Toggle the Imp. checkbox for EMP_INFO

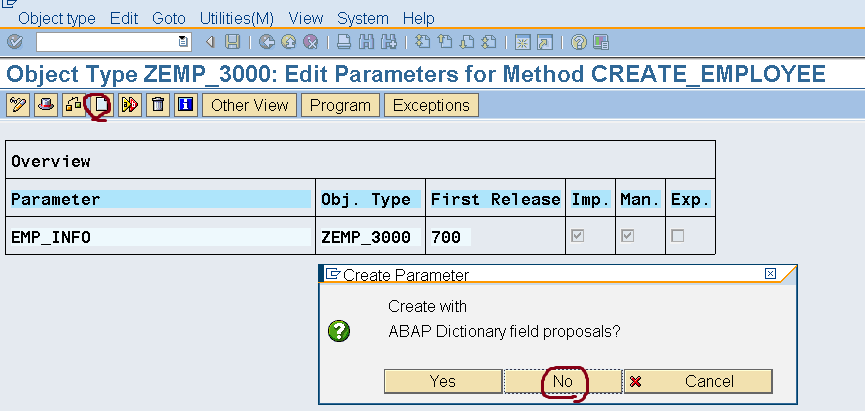(x=578, y=236)
